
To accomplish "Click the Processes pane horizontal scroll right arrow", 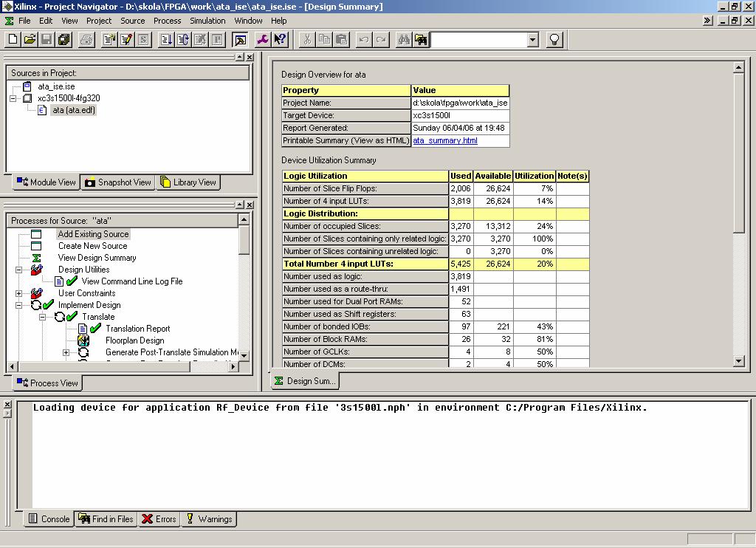I will click(x=233, y=366).
